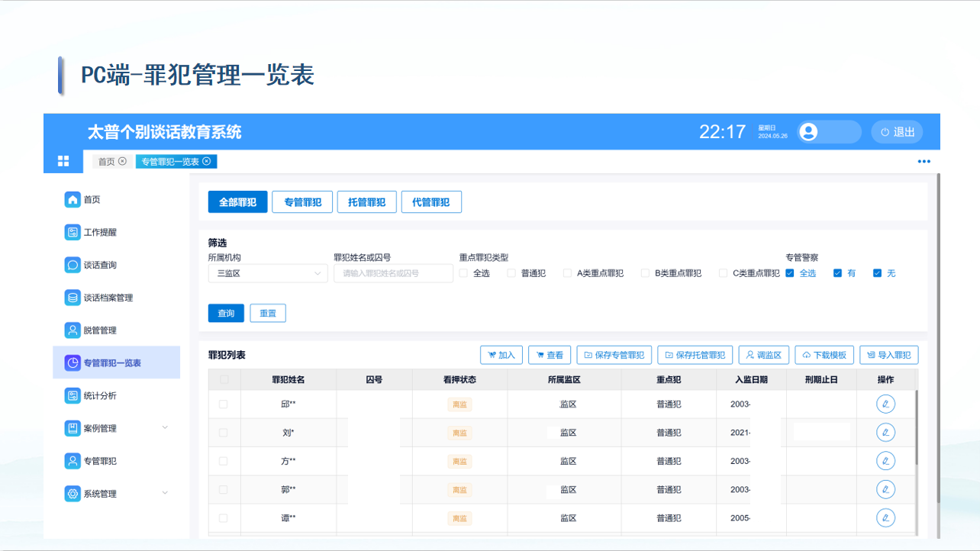
Task: Tick the select-all checkbox in table header
Action: pos(224,379)
